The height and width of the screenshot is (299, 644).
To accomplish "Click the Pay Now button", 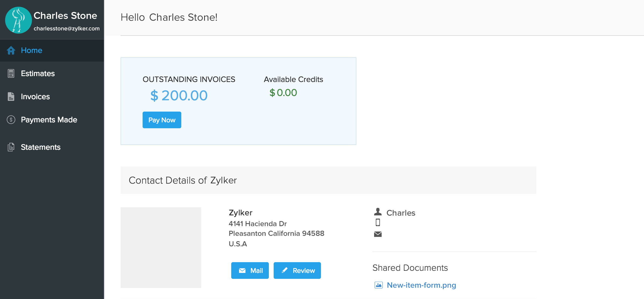I will click(162, 120).
